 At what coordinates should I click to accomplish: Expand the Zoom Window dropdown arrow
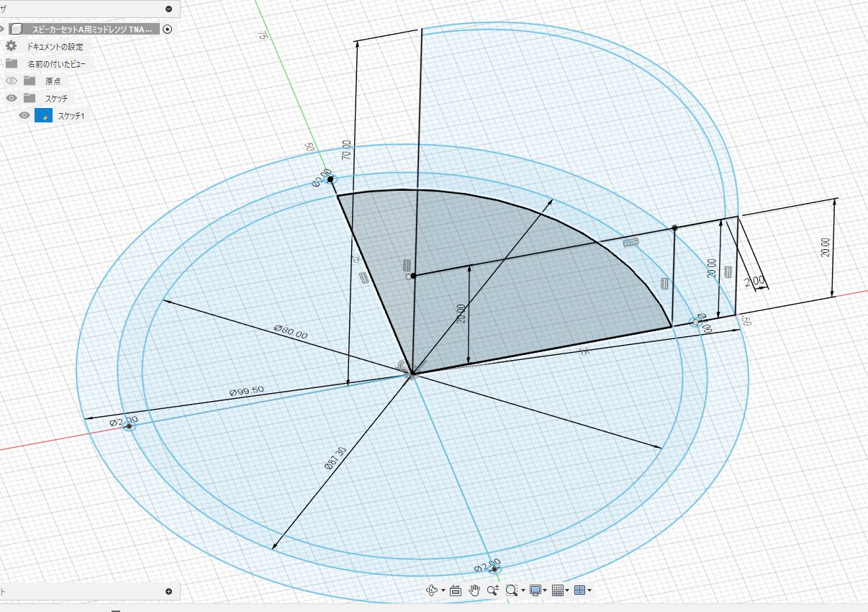(x=523, y=591)
